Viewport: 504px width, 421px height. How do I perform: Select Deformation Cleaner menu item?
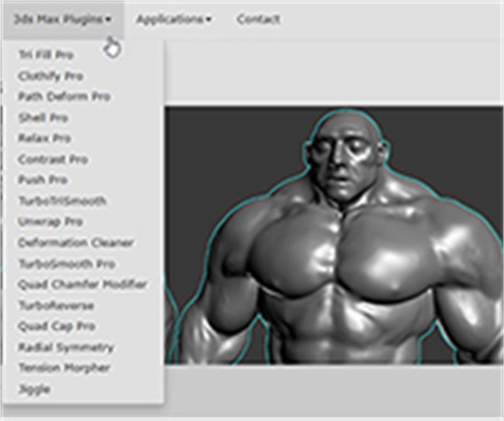click(76, 243)
